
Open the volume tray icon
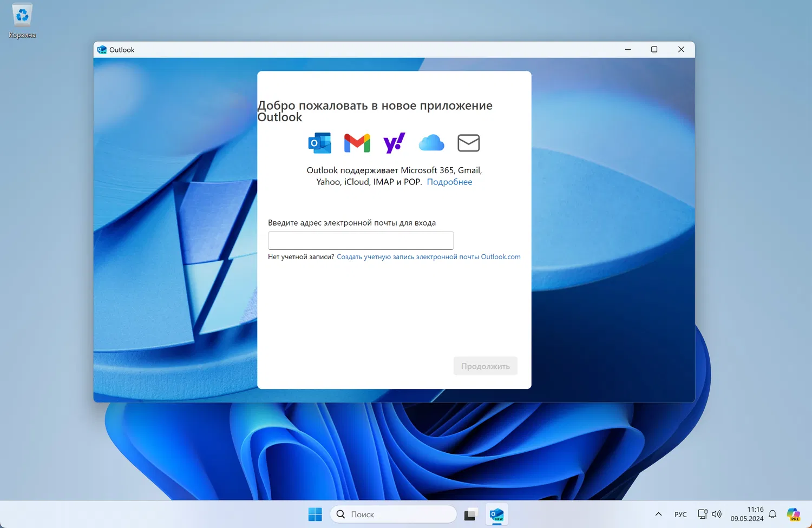pyautogui.click(x=717, y=514)
